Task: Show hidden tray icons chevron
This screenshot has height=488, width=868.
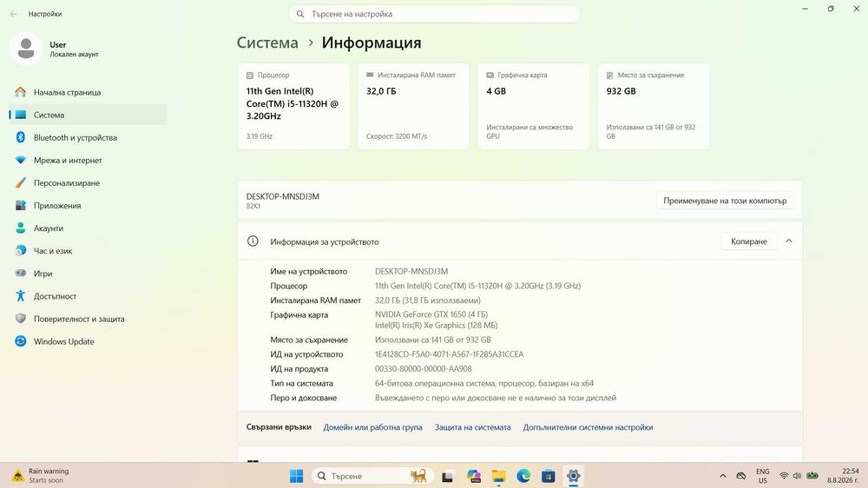Action: [723, 476]
